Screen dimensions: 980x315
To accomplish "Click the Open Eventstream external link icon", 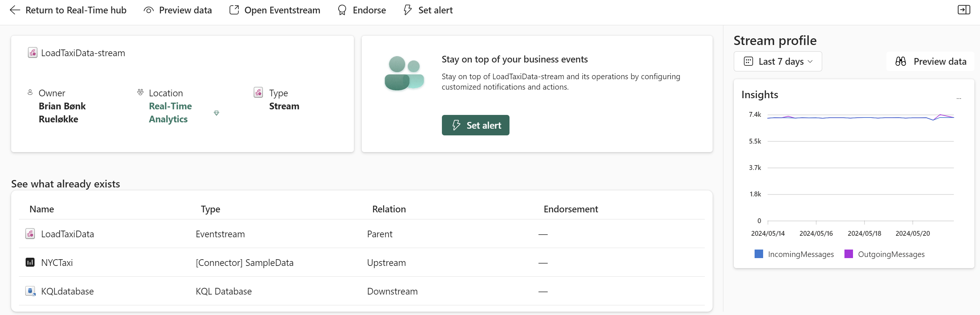I will (x=234, y=10).
